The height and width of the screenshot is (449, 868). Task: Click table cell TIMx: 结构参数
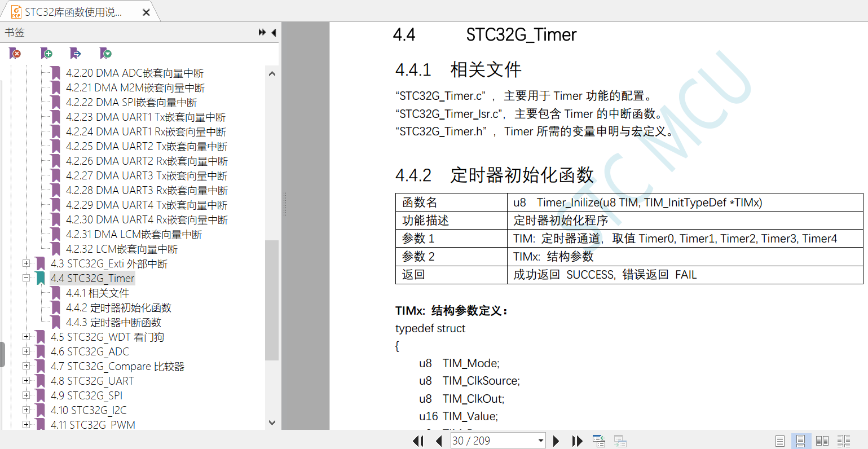(x=685, y=256)
